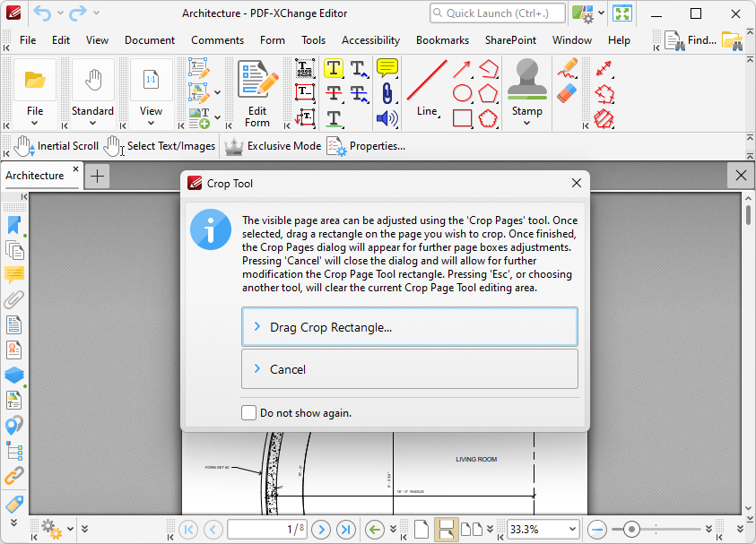Choose Drag Crop Rectangle option

click(409, 327)
